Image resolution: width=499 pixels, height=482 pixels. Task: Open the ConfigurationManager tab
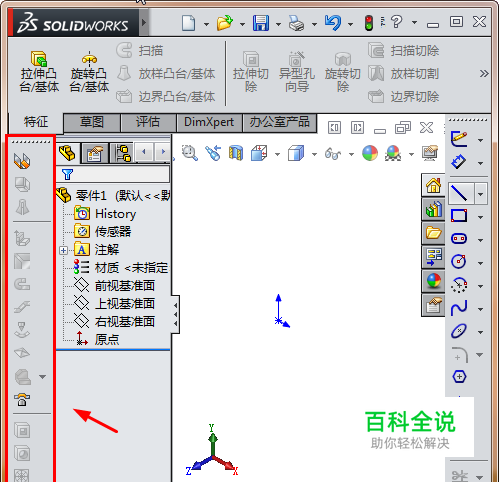pyautogui.click(x=122, y=153)
